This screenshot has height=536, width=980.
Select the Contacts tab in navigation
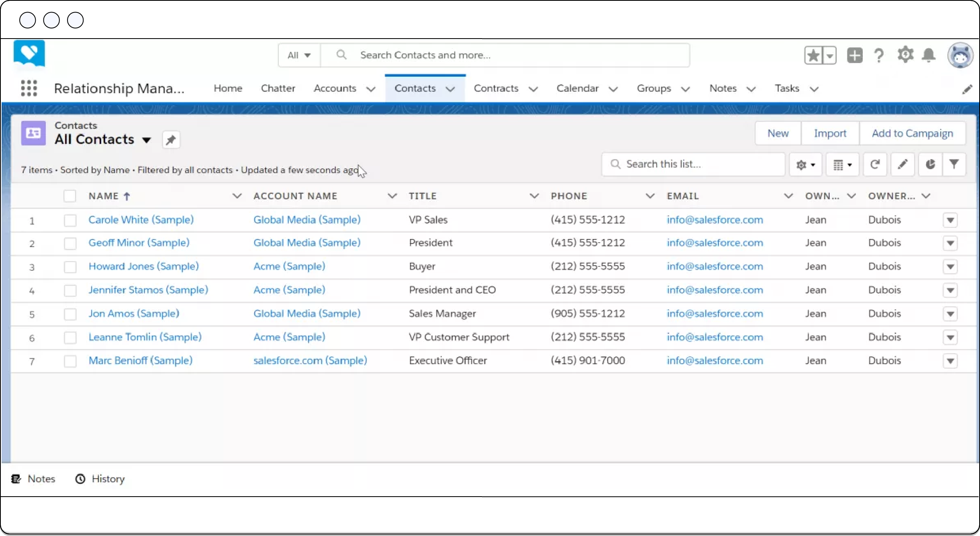point(415,88)
